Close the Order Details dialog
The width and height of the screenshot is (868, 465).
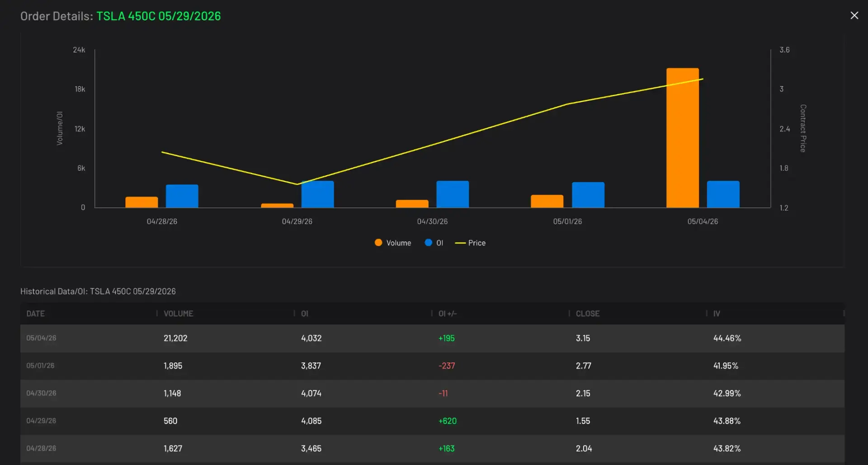tap(854, 15)
